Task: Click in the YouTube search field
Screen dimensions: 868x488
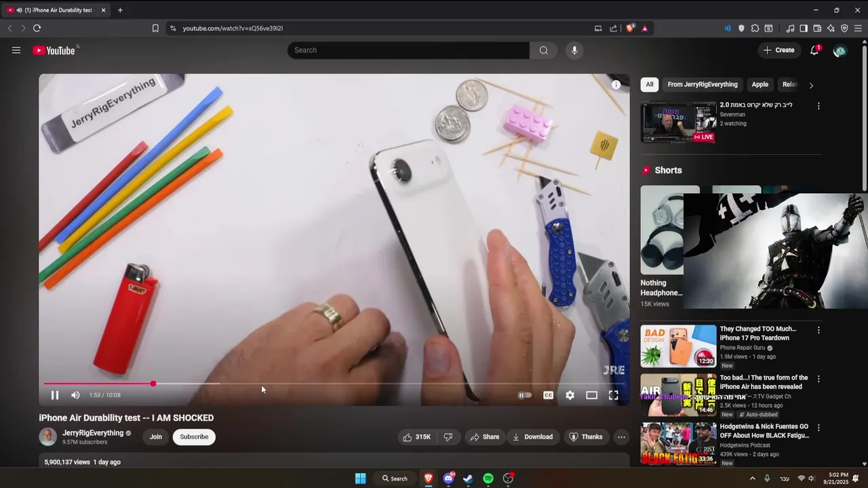Action: [408, 50]
